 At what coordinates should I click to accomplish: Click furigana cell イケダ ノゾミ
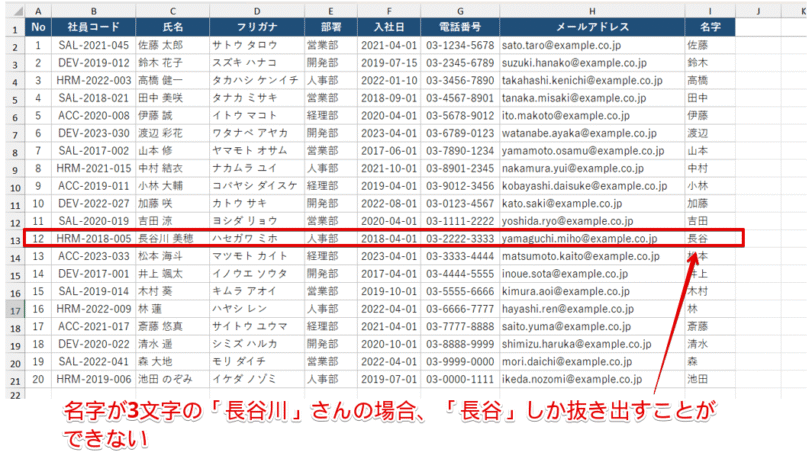point(257,379)
